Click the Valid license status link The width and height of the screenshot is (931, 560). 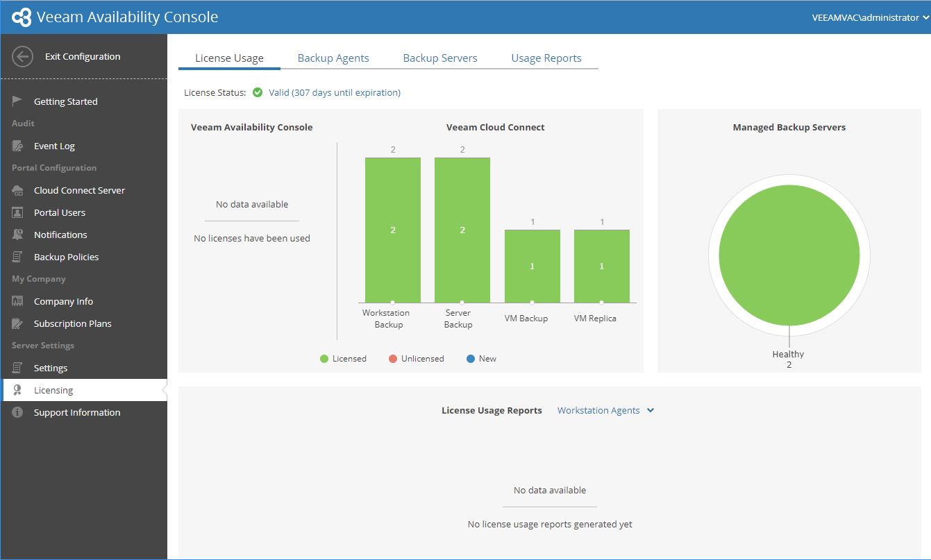[335, 92]
